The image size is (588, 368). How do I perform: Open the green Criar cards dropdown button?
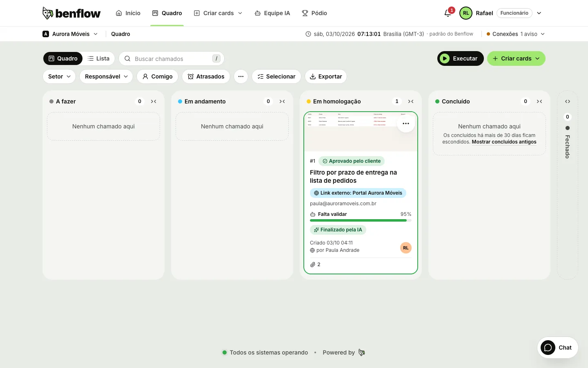pyautogui.click(x=516, y=58)
